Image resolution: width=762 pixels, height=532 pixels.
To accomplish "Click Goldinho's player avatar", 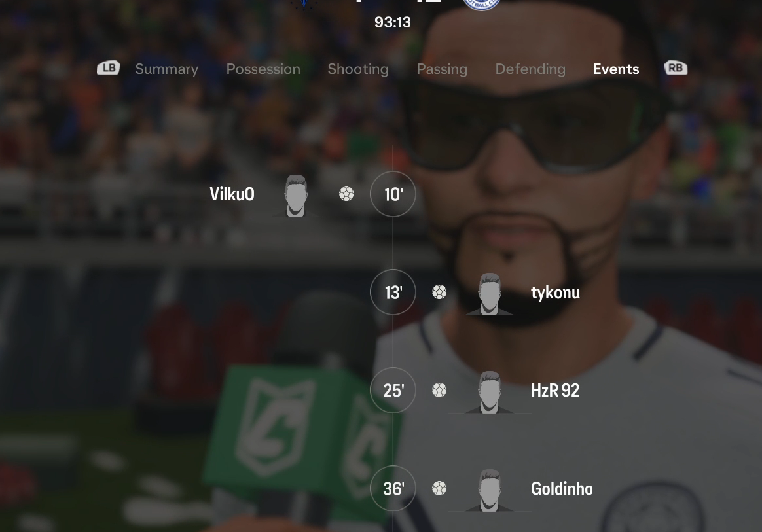I will [x=490, y=490].
